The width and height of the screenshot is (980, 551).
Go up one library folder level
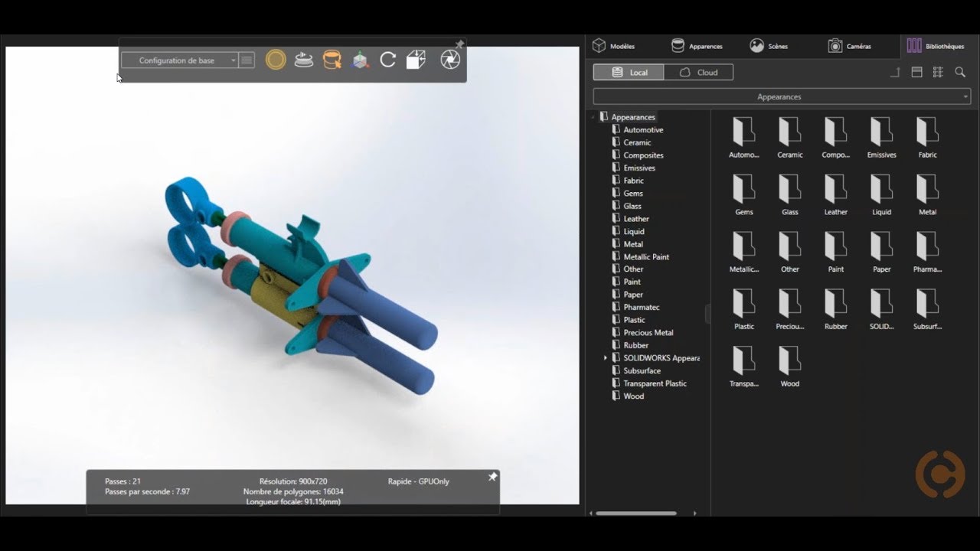tap(895, 72)
